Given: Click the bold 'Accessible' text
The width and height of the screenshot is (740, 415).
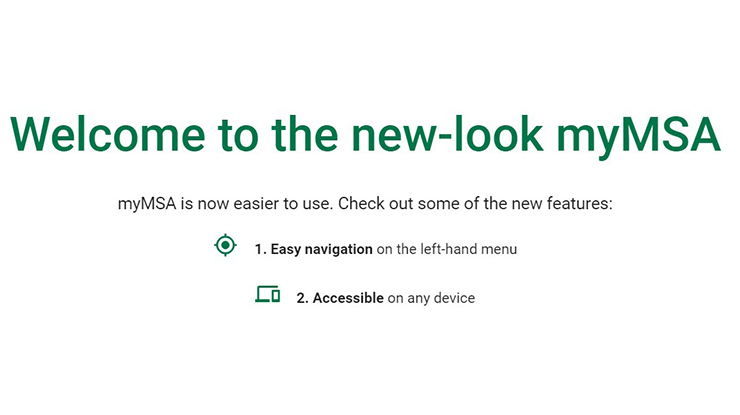Looking at the screenshot, I should (348, 298).
